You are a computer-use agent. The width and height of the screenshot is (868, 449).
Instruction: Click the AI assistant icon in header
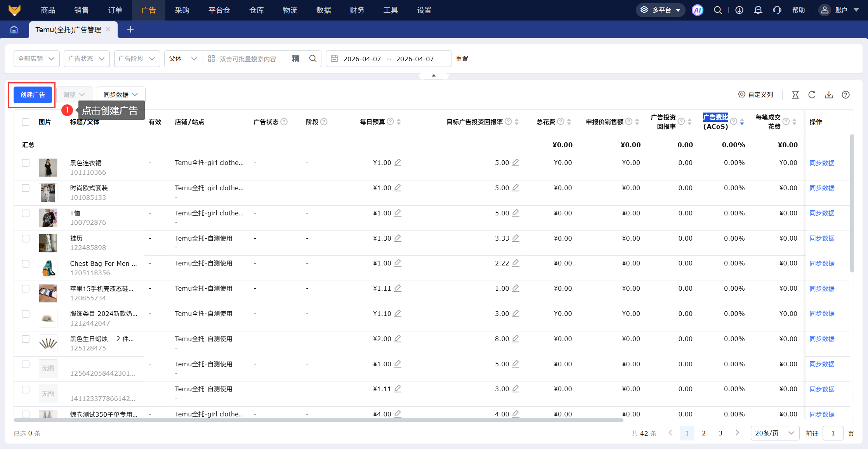(697, 10)
